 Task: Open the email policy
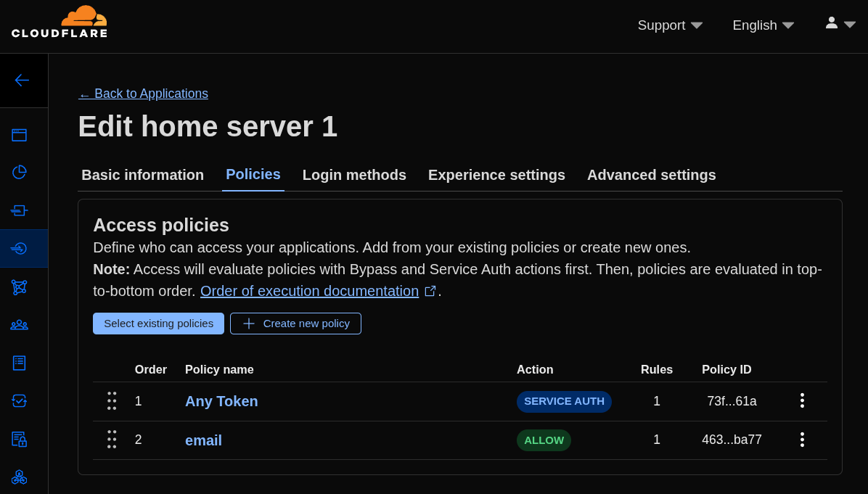click(x=203, y=440)
